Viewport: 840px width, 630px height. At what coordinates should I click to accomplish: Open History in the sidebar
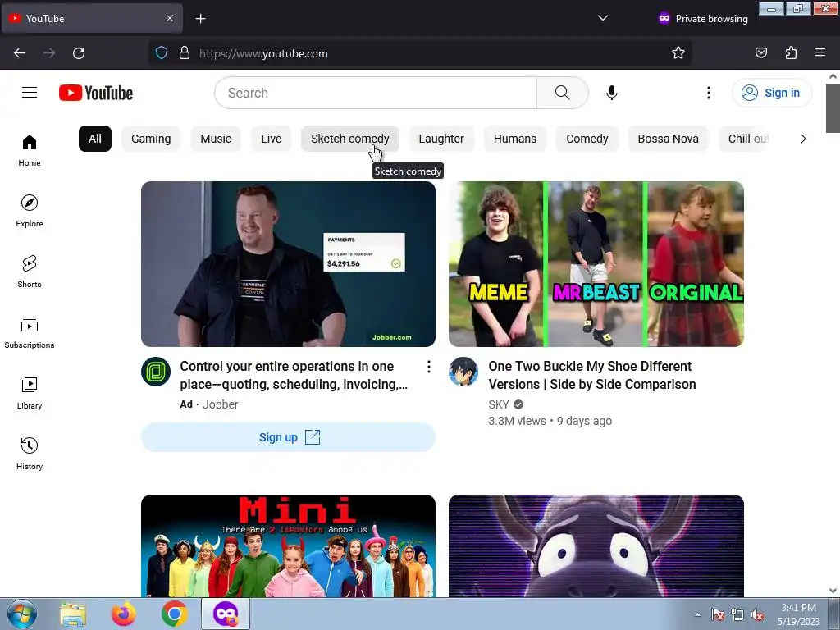[30, 454]
